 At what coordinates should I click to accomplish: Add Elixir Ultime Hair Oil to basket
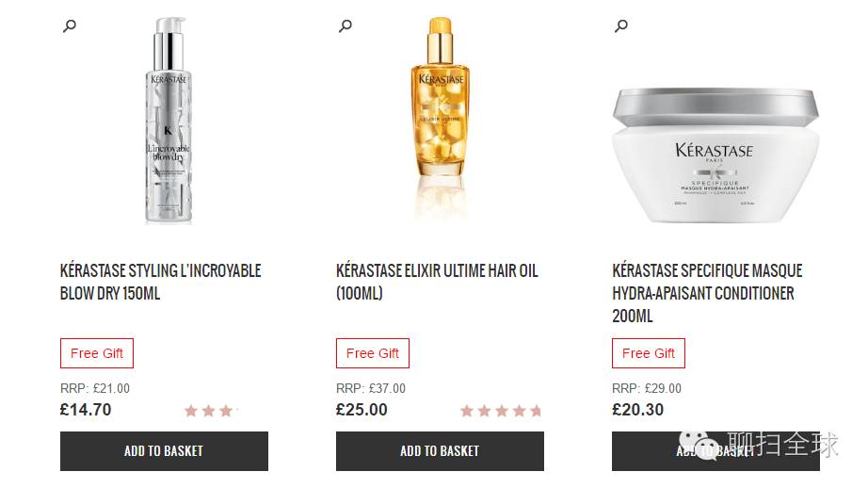point(440,451)
